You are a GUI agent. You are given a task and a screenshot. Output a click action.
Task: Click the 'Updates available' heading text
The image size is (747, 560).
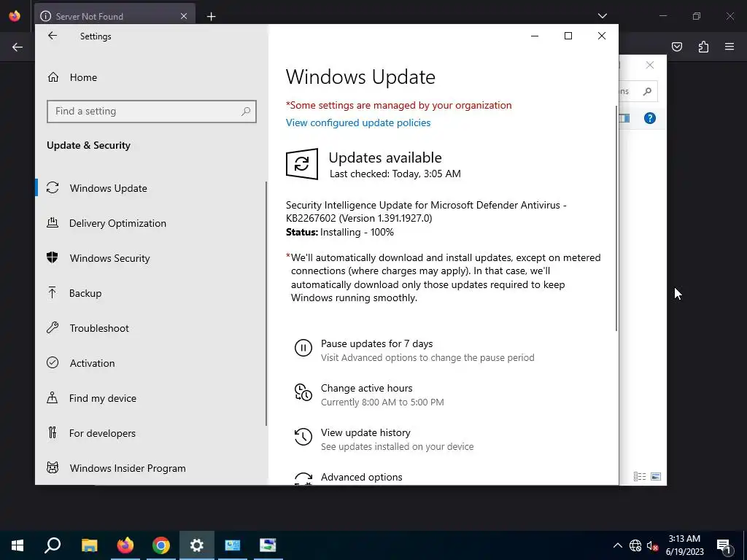click(x=385, y=157)
